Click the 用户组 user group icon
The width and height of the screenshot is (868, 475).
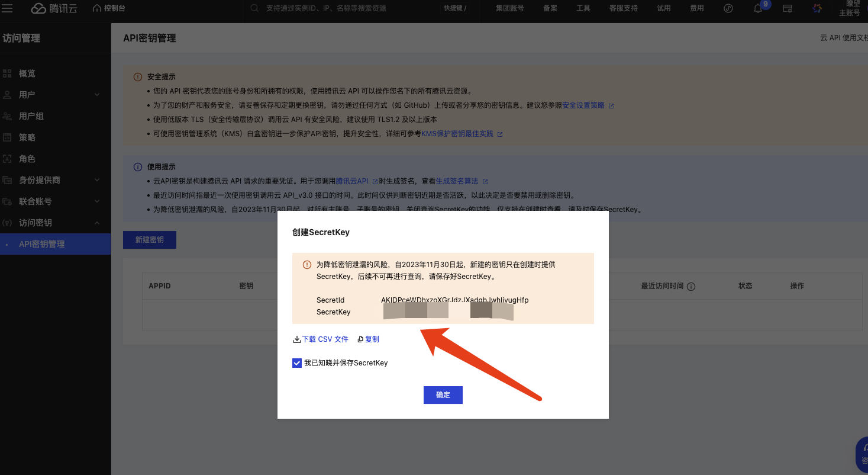click(8, 116)
